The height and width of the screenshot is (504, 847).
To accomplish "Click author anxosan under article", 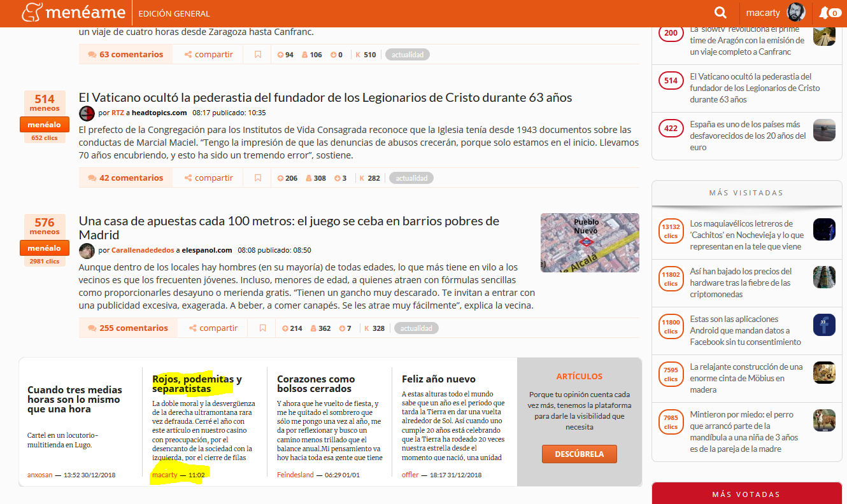I will [39, 475].
